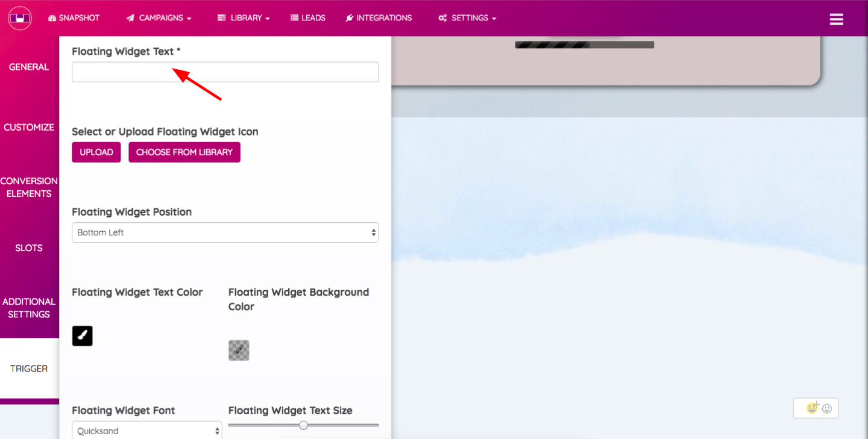The height and width of the screenshot is (439, 868).
Task: Switch to the Customize tab
Action: tap(29, 127)
